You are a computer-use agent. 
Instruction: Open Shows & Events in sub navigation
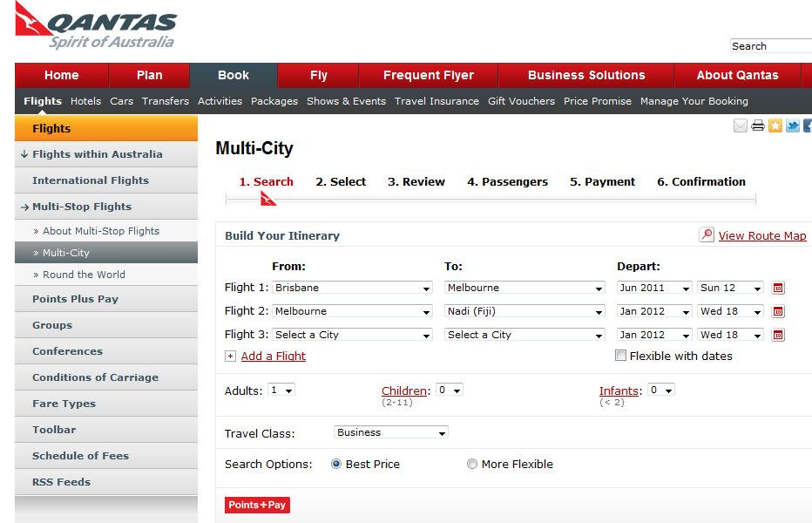click(x=346, y=101)
